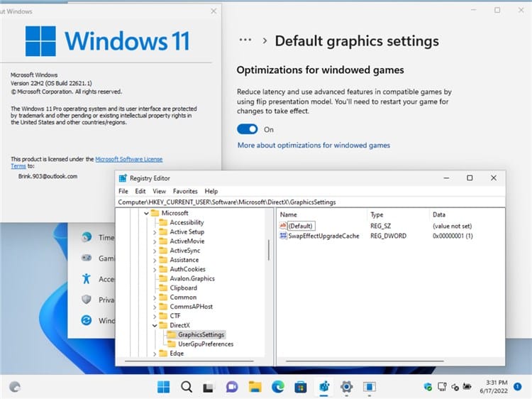This screenshot has width=532, height=399.
Task: Open the View menu in Registry Editor
Action: (x=159, y=191)
